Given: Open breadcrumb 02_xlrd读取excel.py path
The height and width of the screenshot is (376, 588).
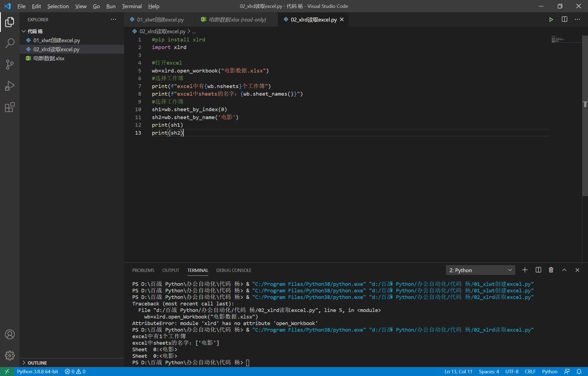Looking at the screenshot, I should click(x=162, y=31).
